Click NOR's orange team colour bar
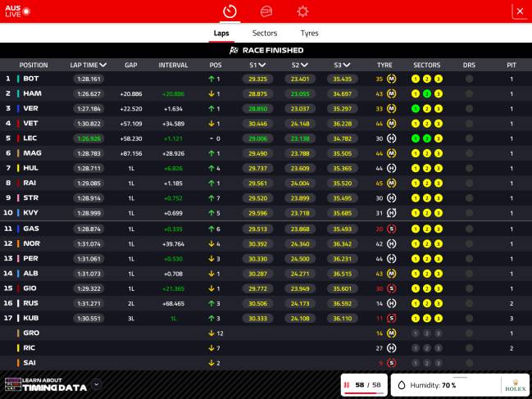 18,243
